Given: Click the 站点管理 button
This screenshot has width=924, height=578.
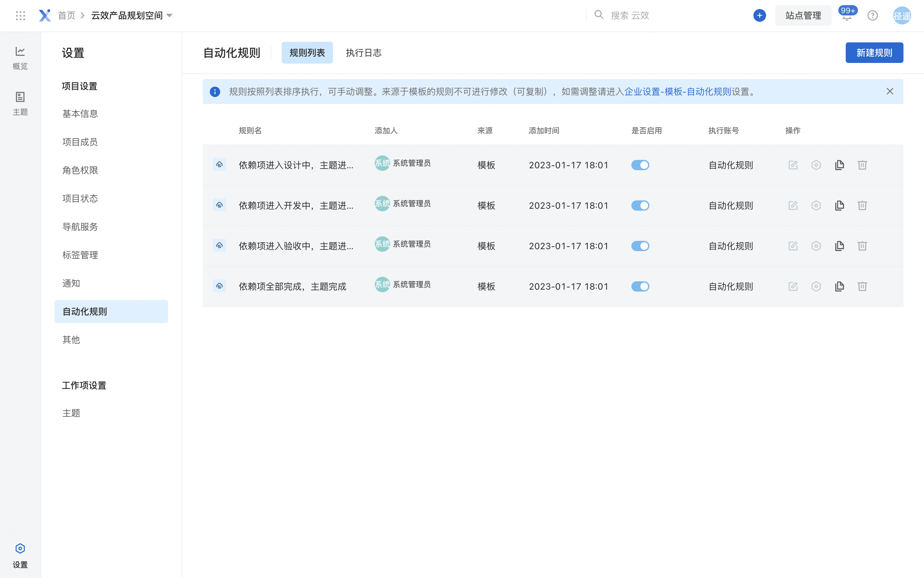Looking at the screenshot, I should pyautogui.click(x=803, y=16).
